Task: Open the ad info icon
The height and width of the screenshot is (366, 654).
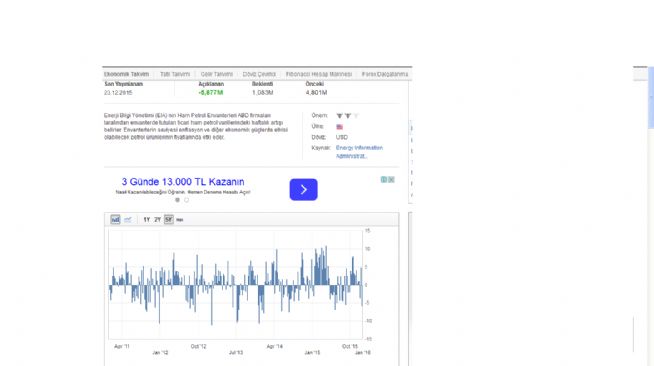Action: pyautogui.click(x=384, y=180)
